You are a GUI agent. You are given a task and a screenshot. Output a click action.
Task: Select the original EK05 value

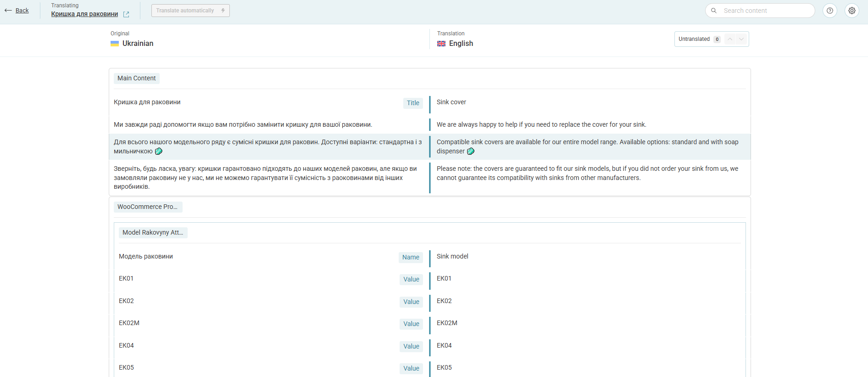click(x=127, y=368)
